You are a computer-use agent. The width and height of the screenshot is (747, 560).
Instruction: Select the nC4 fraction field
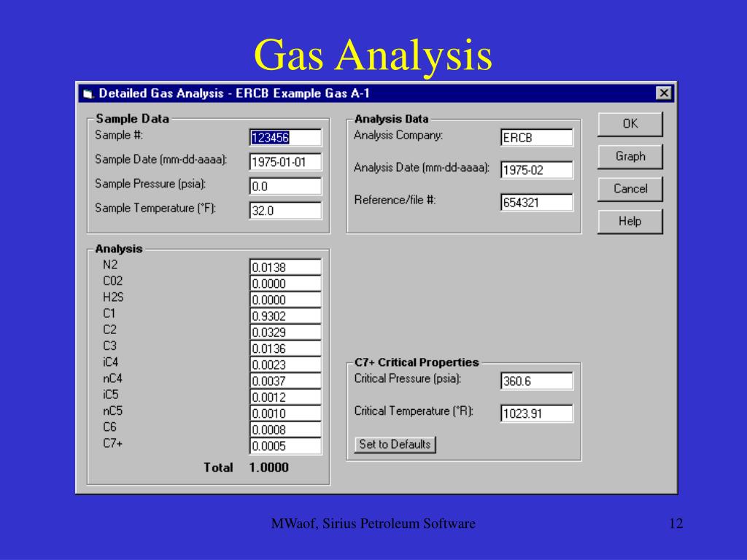pos(285,381)
